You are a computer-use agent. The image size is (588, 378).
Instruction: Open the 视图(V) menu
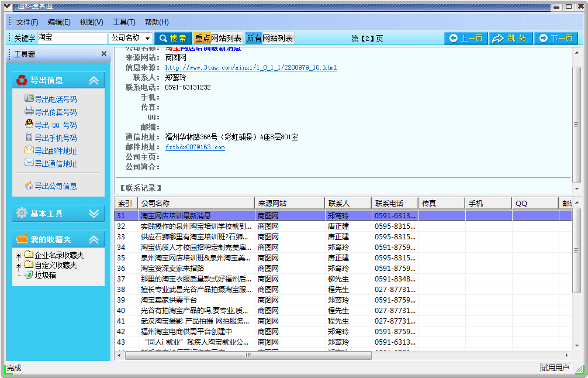click(92, 22)
